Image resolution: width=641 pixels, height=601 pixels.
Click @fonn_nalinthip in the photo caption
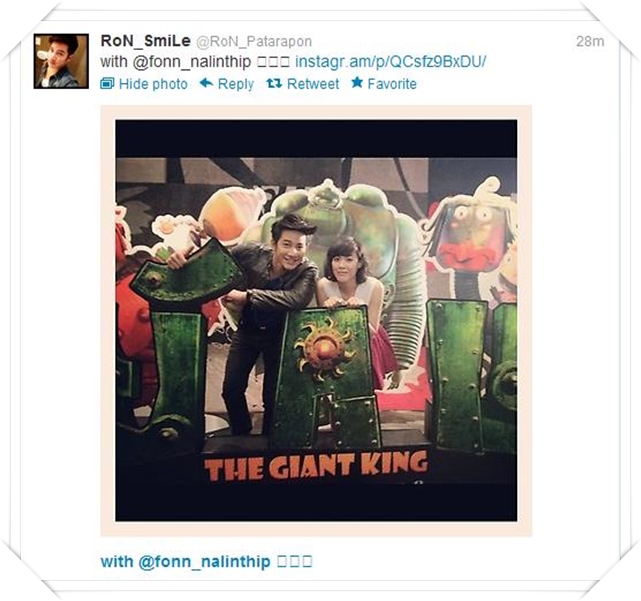tap(204, 561)
